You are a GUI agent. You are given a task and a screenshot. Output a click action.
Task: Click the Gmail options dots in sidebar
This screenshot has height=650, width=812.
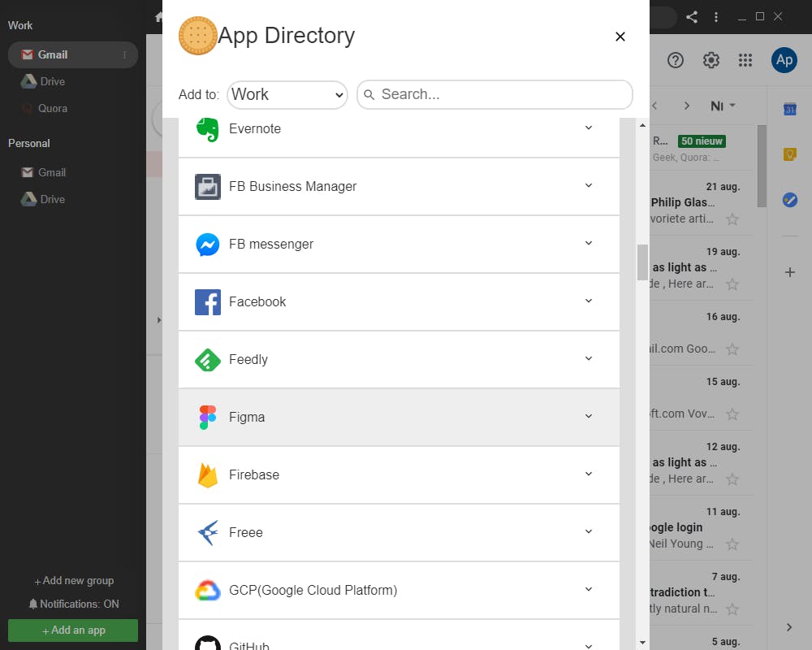(124, 55)
